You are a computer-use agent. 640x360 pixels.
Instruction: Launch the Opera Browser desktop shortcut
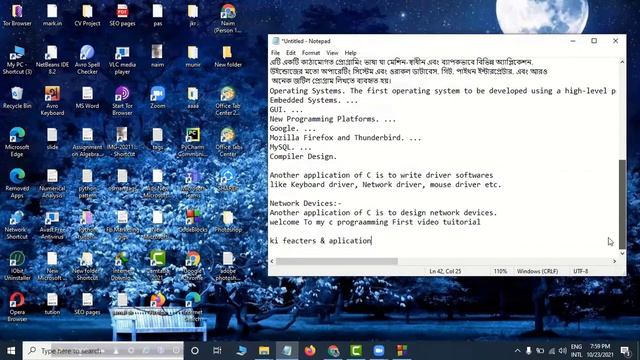(17, 307)
